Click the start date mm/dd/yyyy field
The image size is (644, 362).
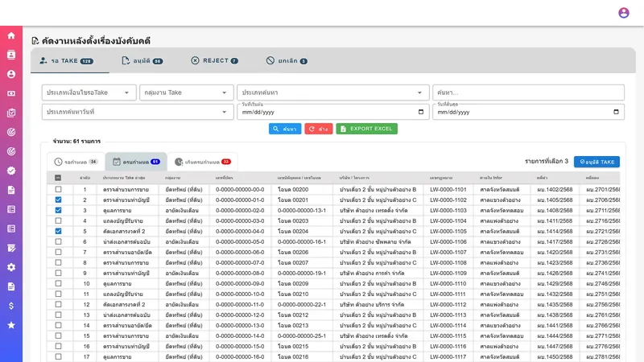click(x=333, y=112)
